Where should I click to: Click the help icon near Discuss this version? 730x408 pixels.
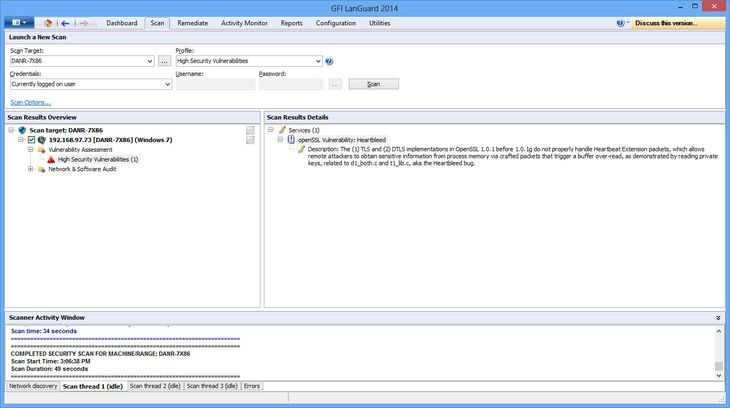click(x=620, y=23)
